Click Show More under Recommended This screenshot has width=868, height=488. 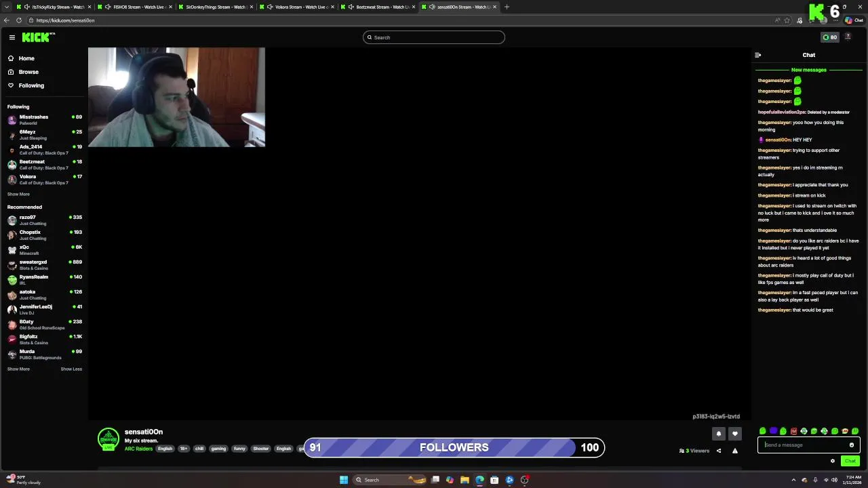(x=18, y=369)
